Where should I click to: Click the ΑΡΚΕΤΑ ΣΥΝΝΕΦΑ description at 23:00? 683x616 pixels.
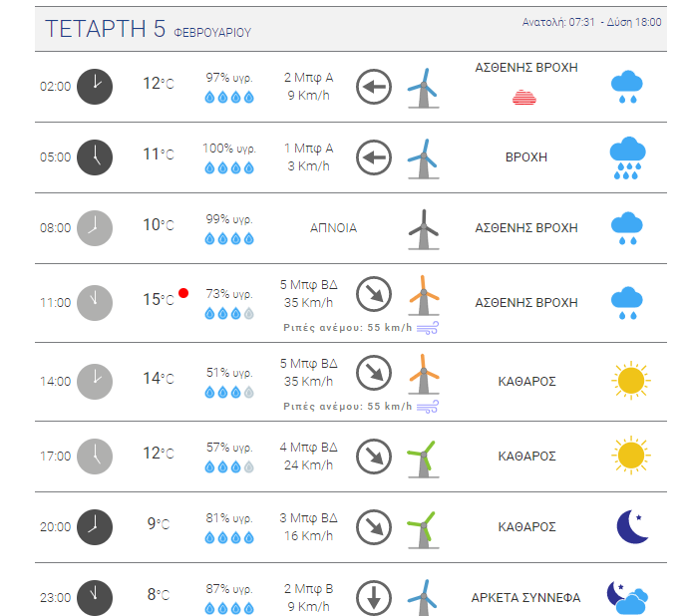(x=525, y=598)
